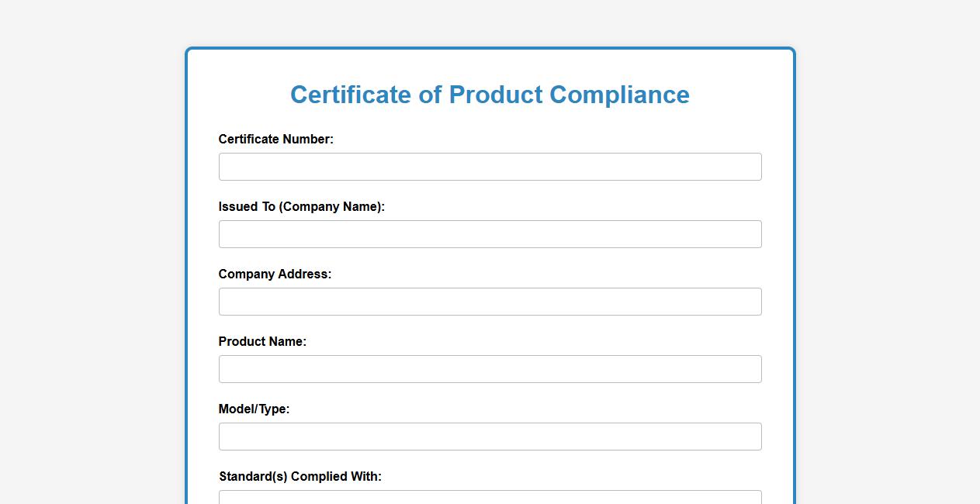Click the 'Issued To (Company Name):' label
Screen dimensions: 980x504
point(301,207)
